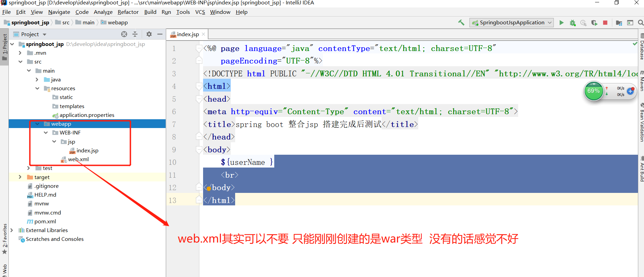
Task: Toggle fold marker beside body tag line 9
Action: pos(199,150)
